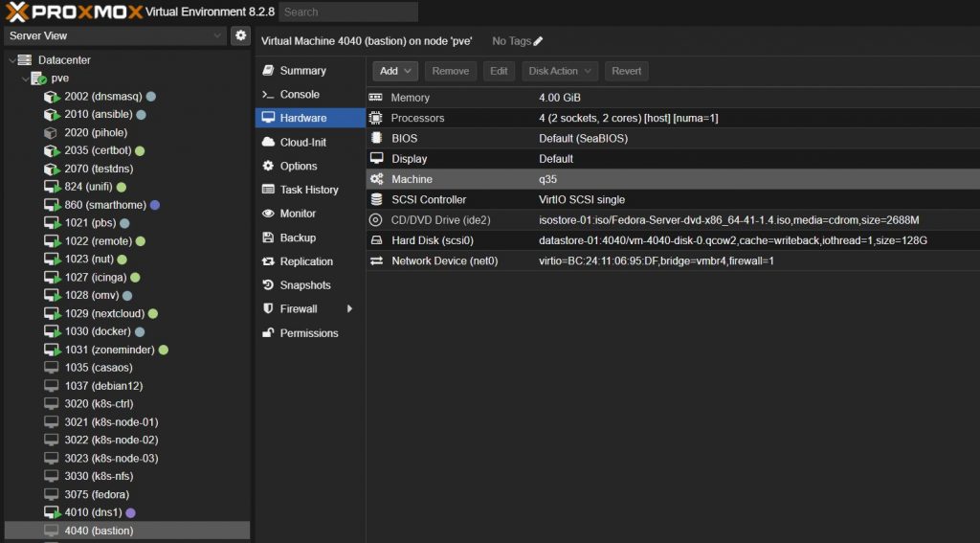Viewport: 980px width, 543px height.
Task: Click the Firewall shield icon in the sidebar
Action: click(269, 309)
